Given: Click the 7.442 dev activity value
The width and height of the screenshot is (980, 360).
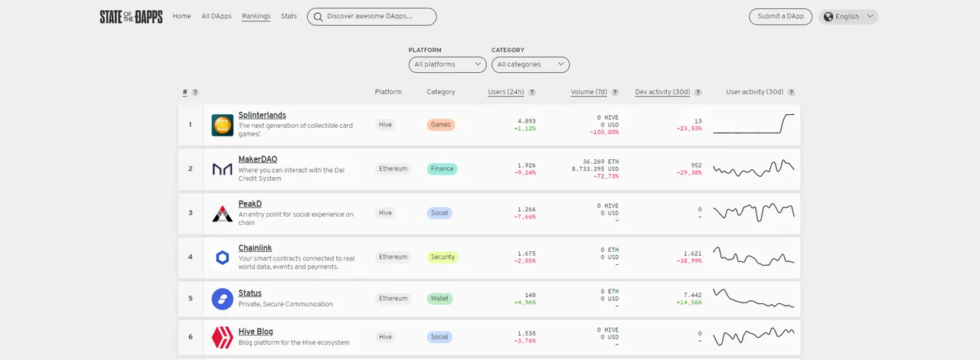Looking at the screenshot, I should (x=692, y=295).
